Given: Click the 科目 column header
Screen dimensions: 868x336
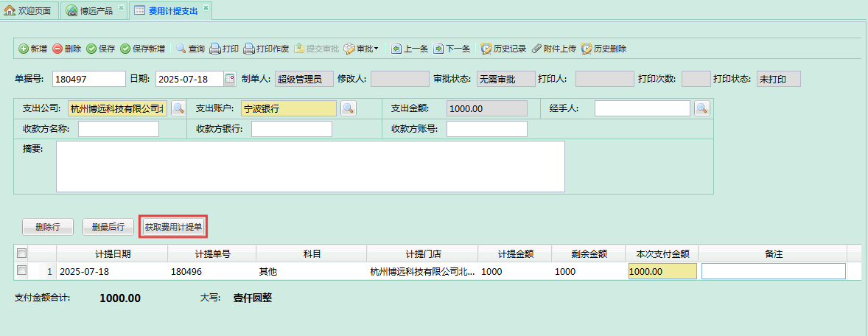Looking at the screenshot, I should click(x=312, y=253).
